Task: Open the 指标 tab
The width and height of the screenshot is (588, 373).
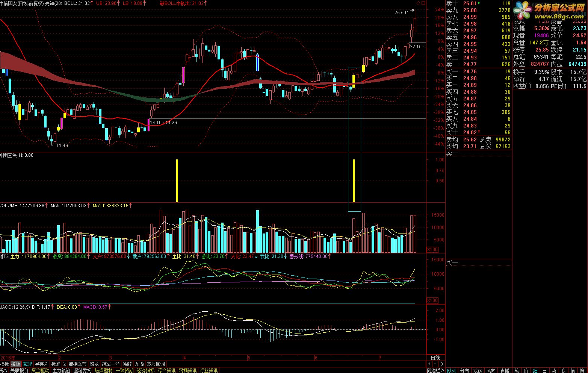Action: 5,364
